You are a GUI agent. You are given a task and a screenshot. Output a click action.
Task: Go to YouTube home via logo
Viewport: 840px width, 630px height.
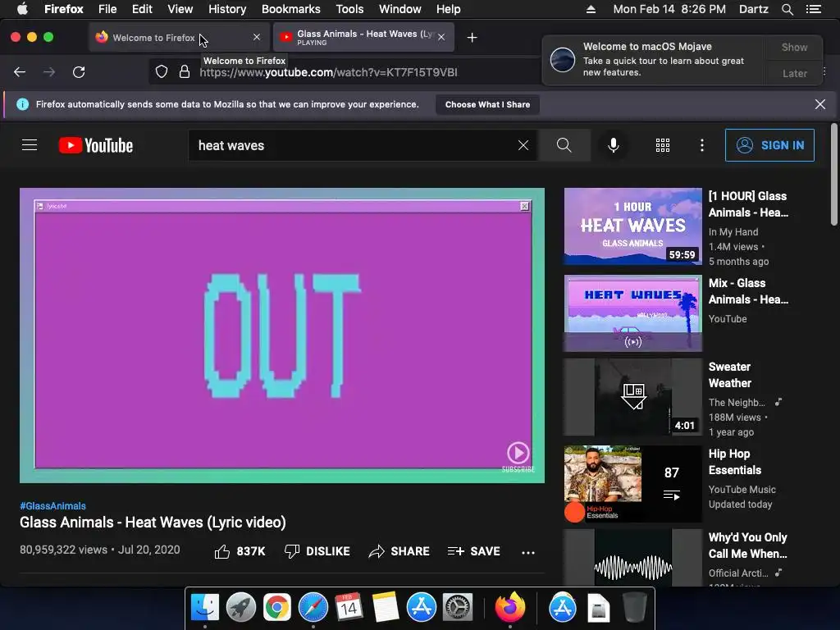[x=96, y=145]
